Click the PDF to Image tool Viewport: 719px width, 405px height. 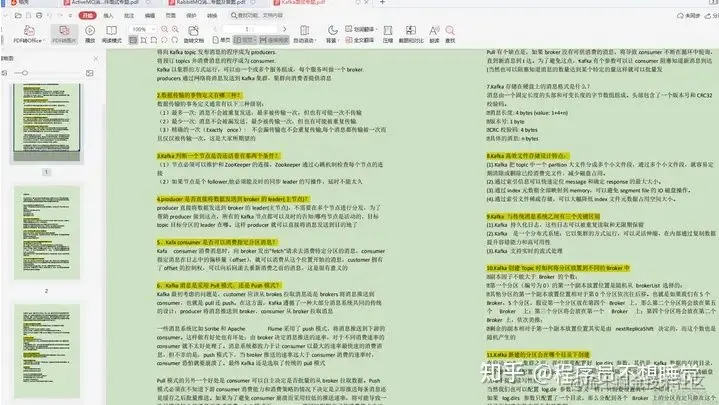64,34
